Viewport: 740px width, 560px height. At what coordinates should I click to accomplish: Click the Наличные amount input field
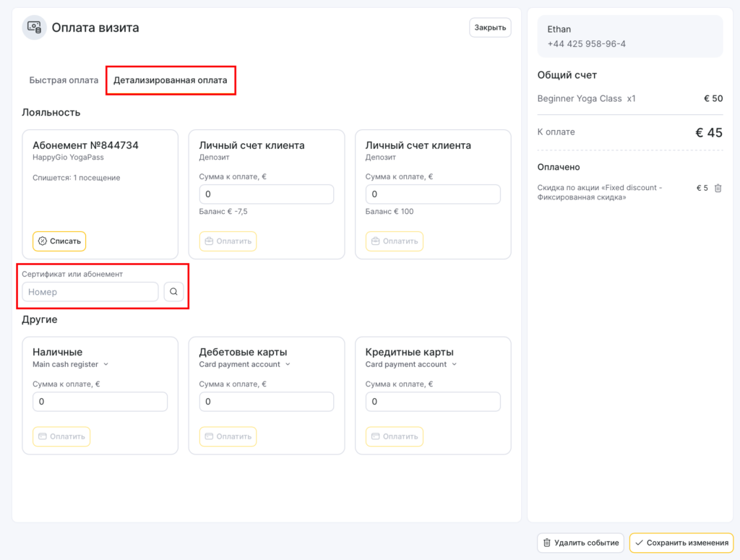point(100,402)
